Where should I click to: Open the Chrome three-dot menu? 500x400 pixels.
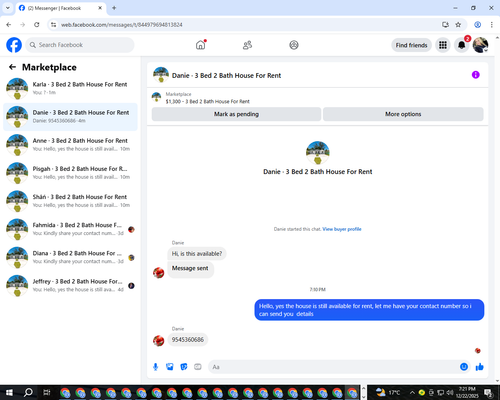click(492, 25)
